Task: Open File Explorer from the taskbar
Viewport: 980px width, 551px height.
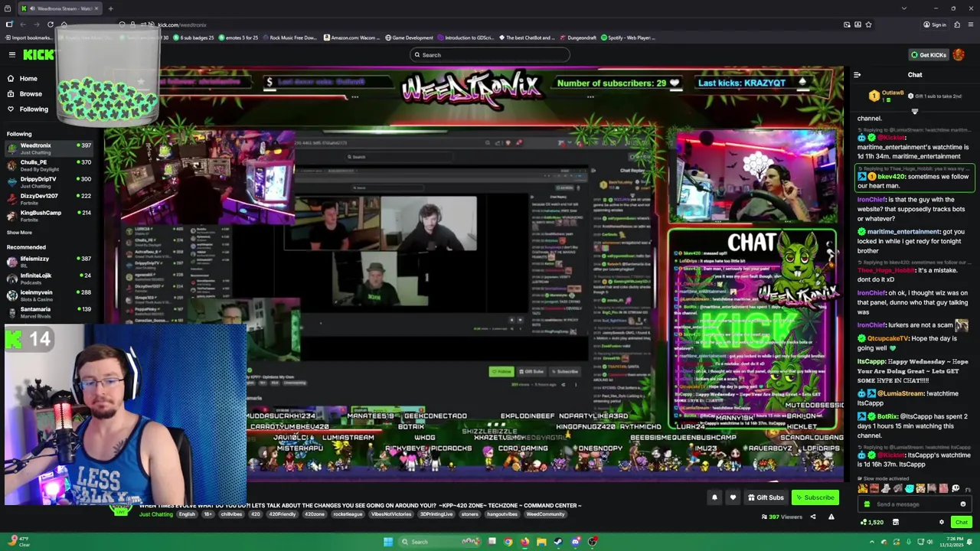Action: click(x=541, y=542)
